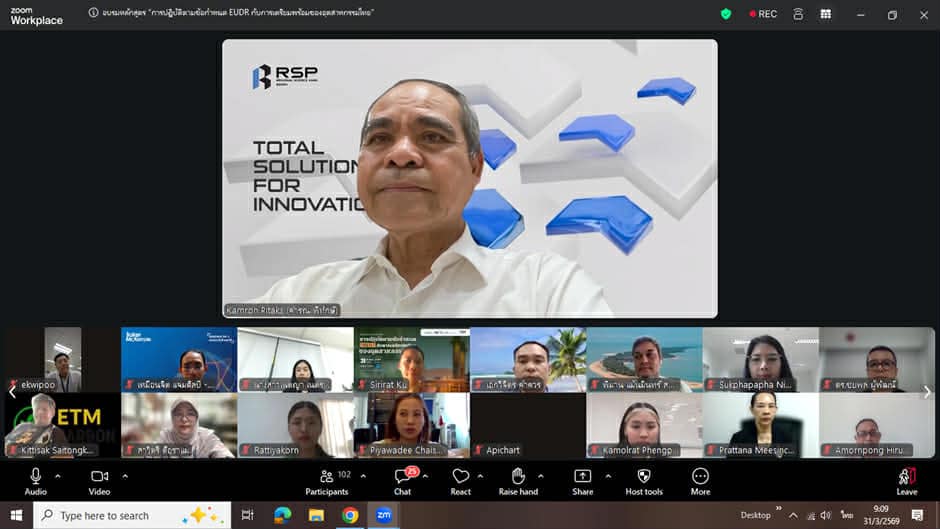This screenshot has height=529, width=940.
Task: Expand the Video options arrow
Action: click(x=125, y=476)
